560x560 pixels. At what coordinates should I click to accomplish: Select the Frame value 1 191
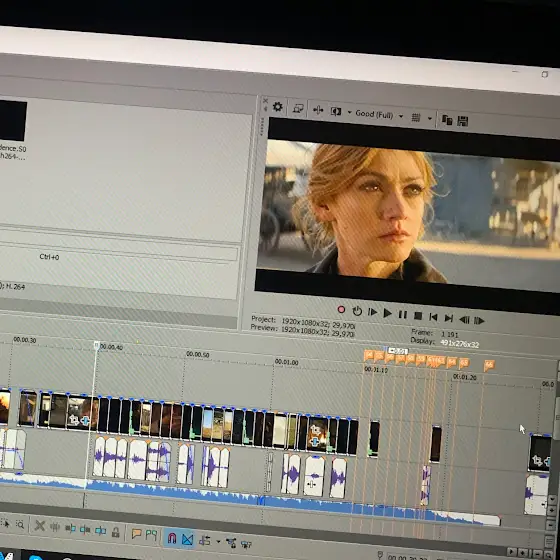pyautogui.click(x=449, y=335)
